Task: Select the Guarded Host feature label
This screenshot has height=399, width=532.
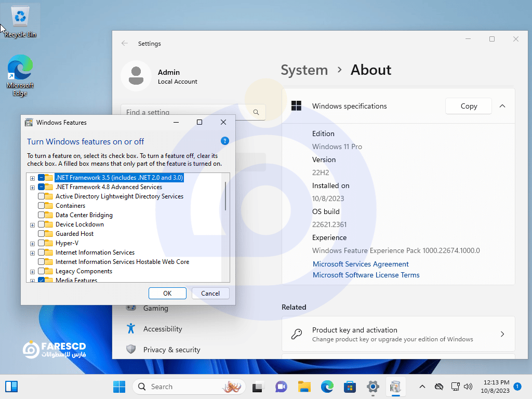Action: click(74, 233)
